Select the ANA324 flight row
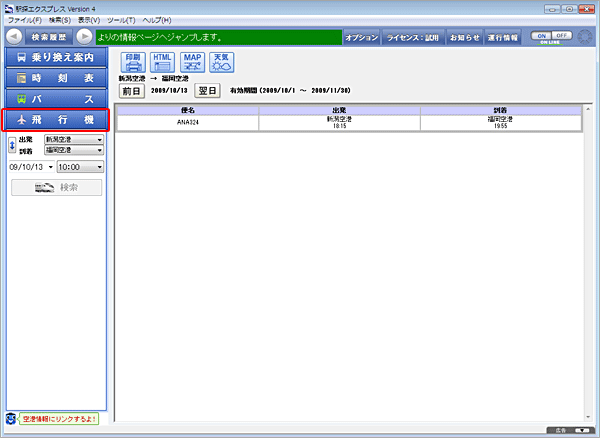This screenshot has width=600, height=438. pos(187,120)
